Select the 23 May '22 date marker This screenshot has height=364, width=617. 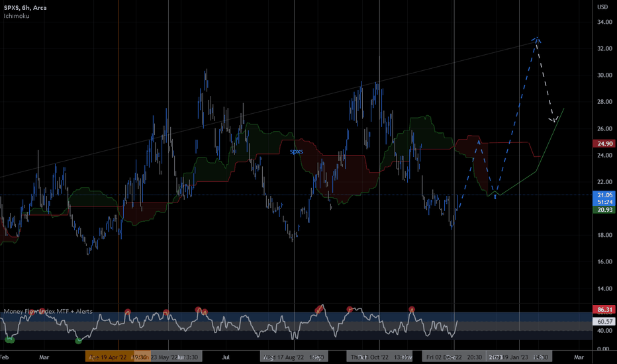[x=168, y=357]
